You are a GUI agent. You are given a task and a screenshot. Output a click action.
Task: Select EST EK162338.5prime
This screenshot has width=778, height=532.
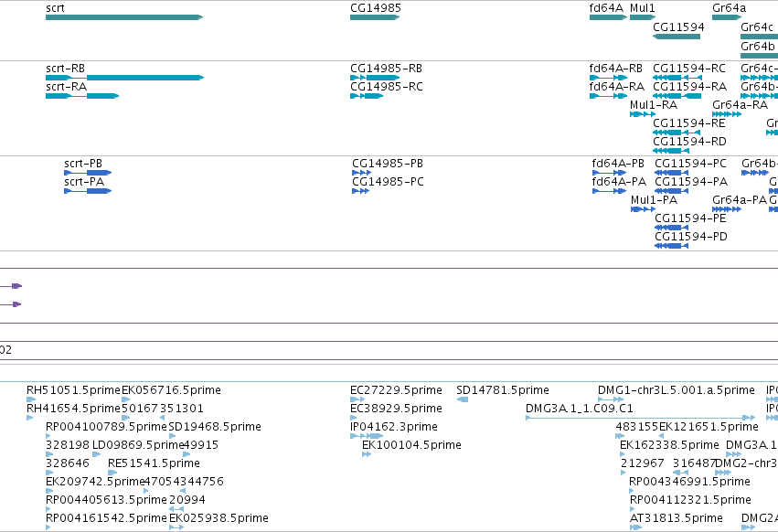point(623,454)
